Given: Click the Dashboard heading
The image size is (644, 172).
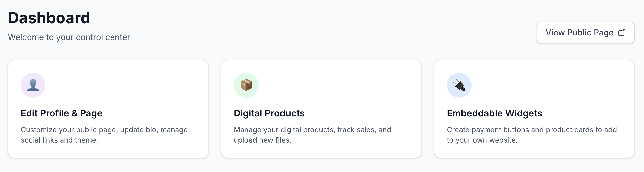Looking at the screenshot, I should tap(49, 18).
